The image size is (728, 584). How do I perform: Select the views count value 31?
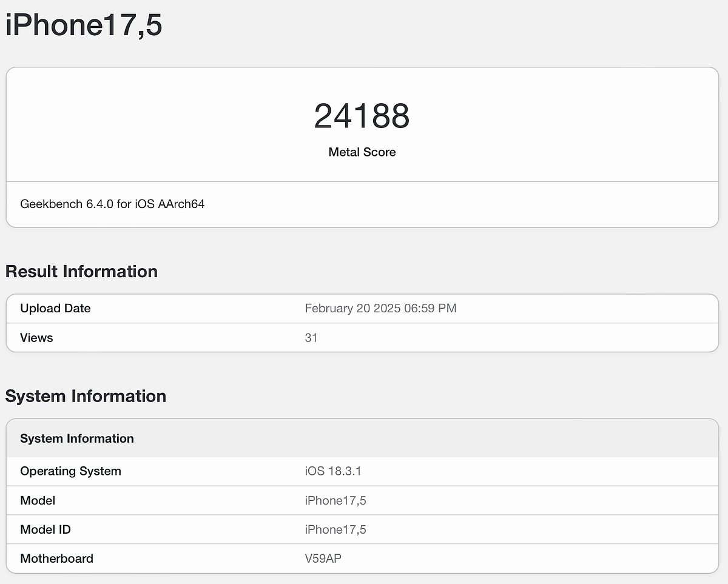pyautogui.click(x=311, y=338)
